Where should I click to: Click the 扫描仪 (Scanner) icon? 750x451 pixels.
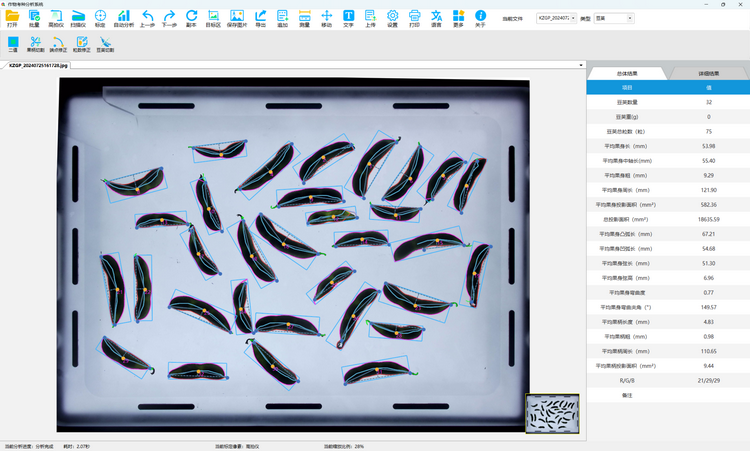coord(78,17)
